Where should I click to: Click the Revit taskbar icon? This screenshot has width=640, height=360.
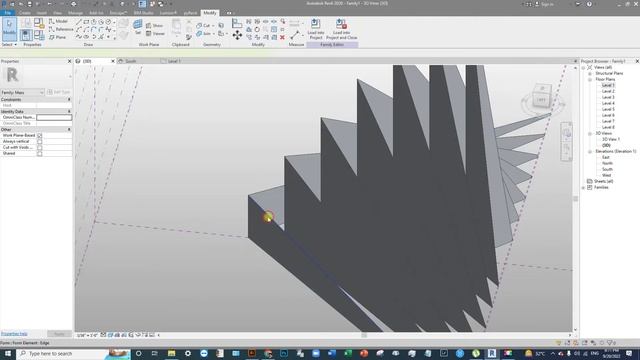coord(492,353)
